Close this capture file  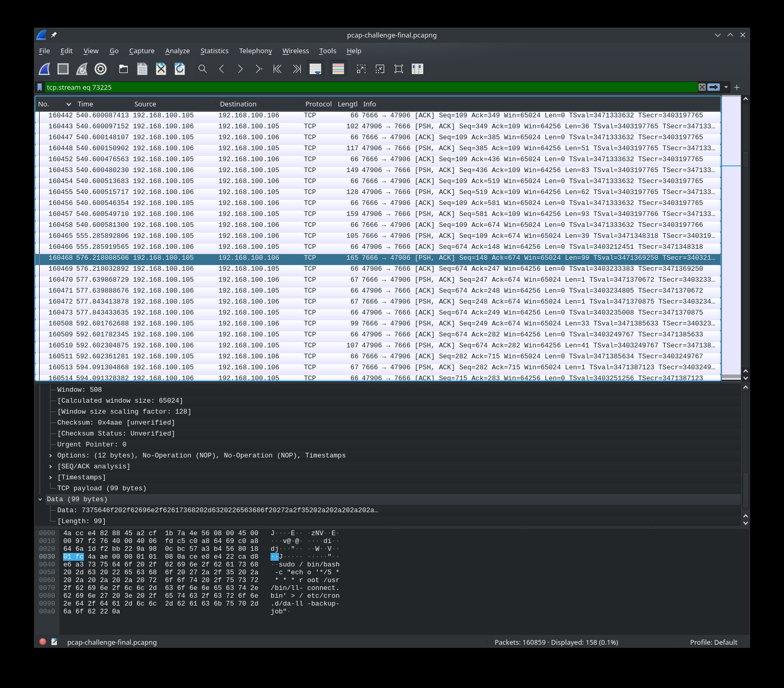[161, 69]
